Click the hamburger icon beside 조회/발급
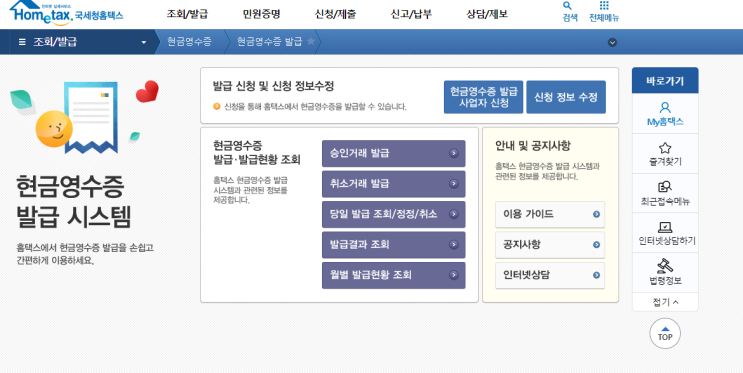This screenshot has width=743, height=373. 22,42
